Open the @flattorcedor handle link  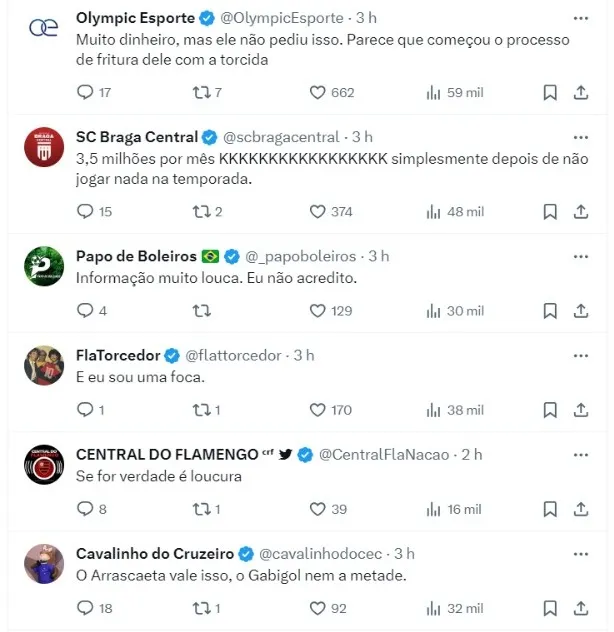click(235, 355)
